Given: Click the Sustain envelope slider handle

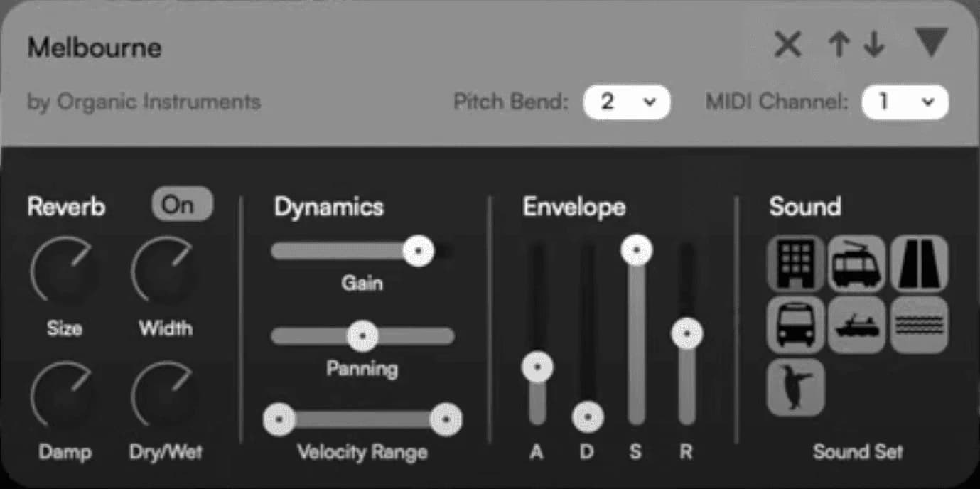Looking at the screenshot, I should 637,250.
